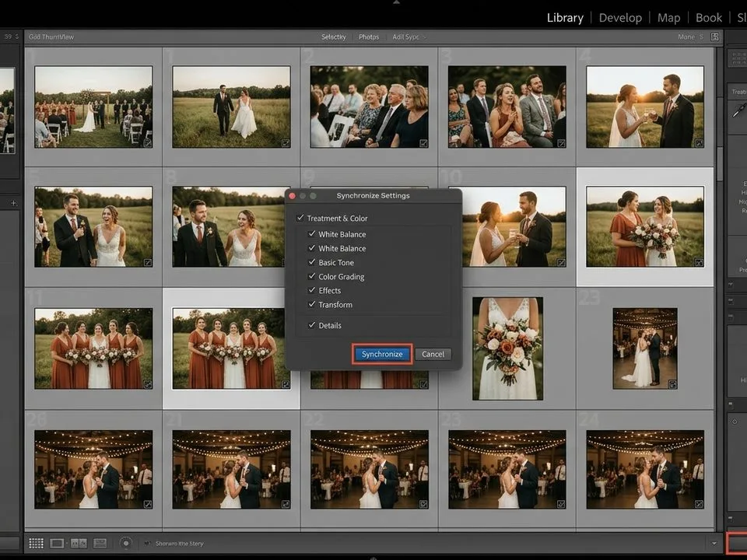Close the Synchronize Settings dialog with red button
The height and width of the screenshot is (560, 747).
pyautogui.click(x=292, y=196)
